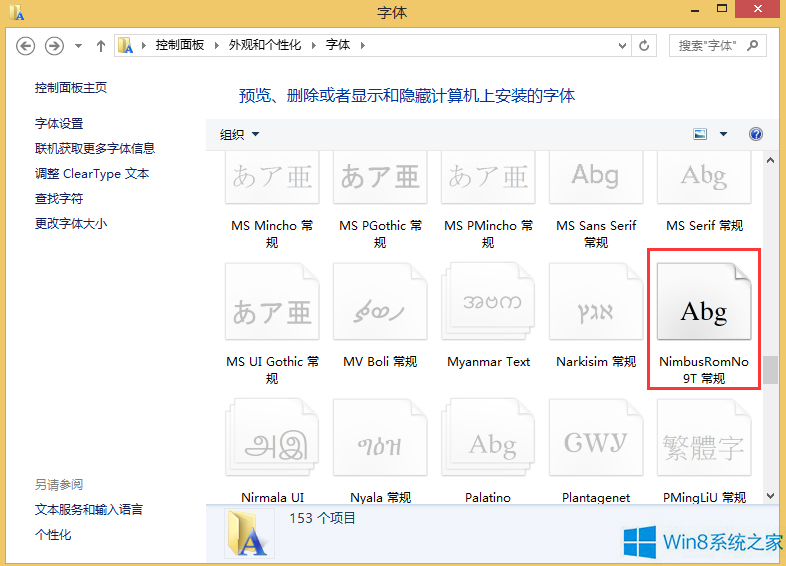Open 更改字体大小 link

(71, 224)
